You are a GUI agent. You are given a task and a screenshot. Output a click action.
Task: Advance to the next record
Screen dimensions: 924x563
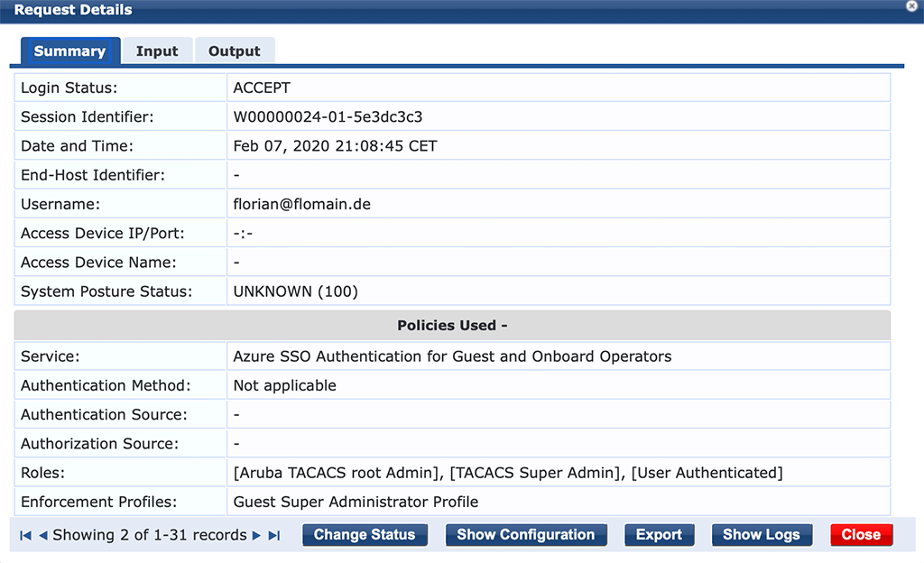pos(256,534)
